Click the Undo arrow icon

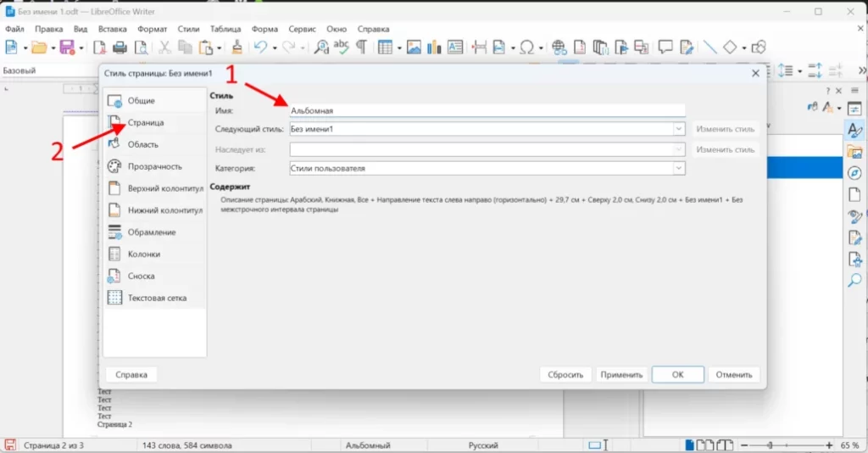(x=260, y=48)
